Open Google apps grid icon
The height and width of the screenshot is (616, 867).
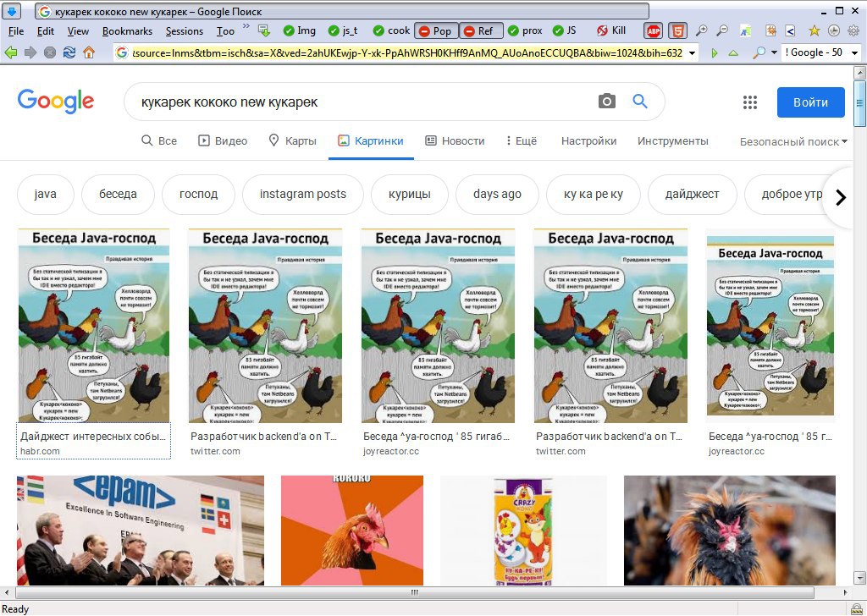click(750, 102)
